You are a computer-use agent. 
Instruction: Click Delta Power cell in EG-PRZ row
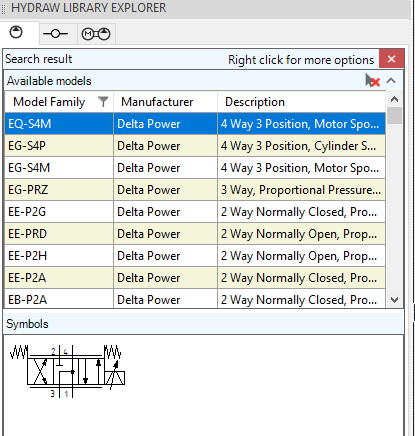(165, 190)
